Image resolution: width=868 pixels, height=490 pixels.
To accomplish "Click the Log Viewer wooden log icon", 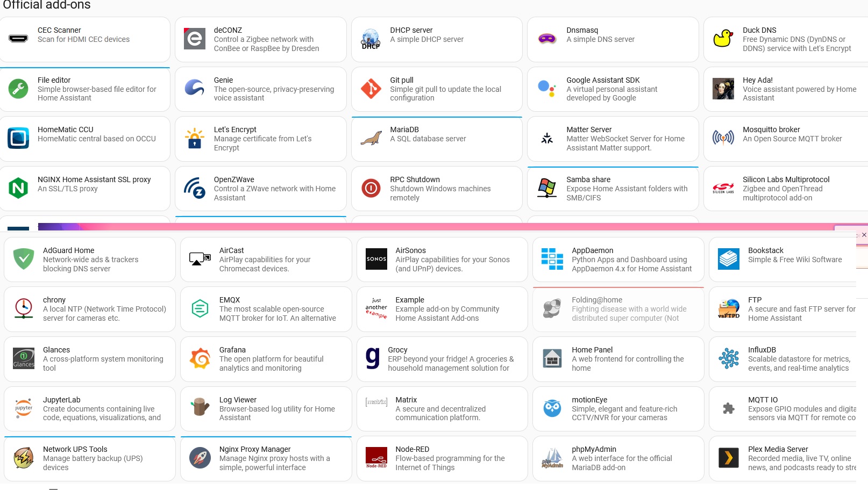I will pos(200,407).
